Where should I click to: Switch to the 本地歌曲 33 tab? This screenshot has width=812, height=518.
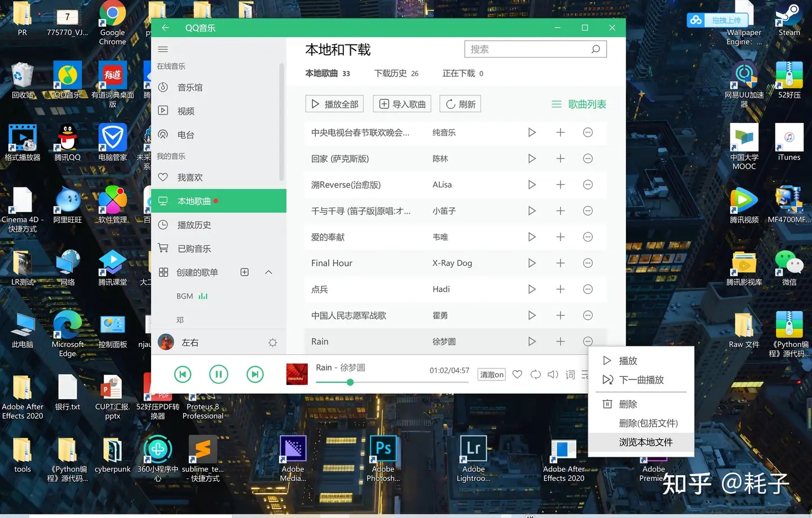[x=328, y=73]
